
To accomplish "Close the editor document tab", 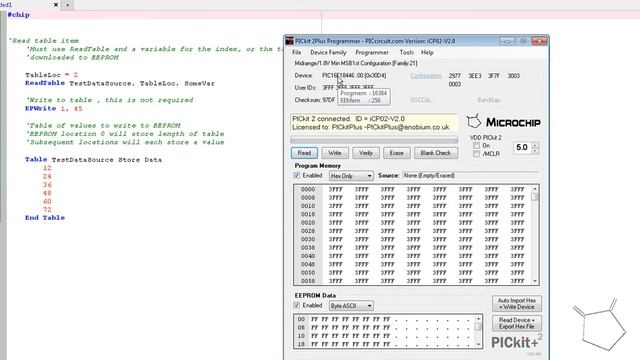I will click(56, 4).
